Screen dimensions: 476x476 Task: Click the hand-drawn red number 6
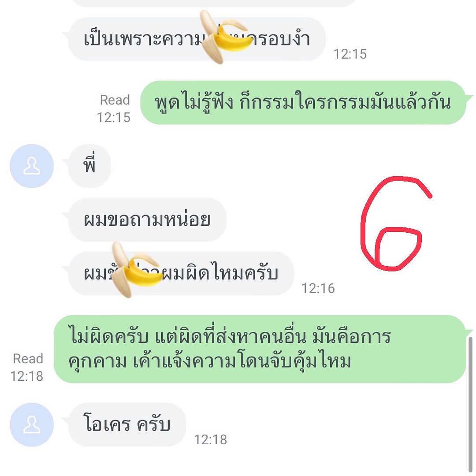point(395,223)
